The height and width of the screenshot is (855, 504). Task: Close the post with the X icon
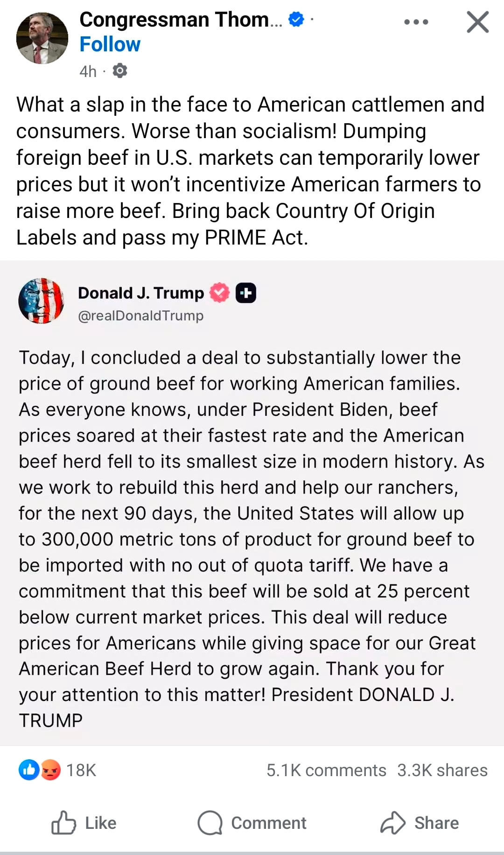tap(477, 22)
